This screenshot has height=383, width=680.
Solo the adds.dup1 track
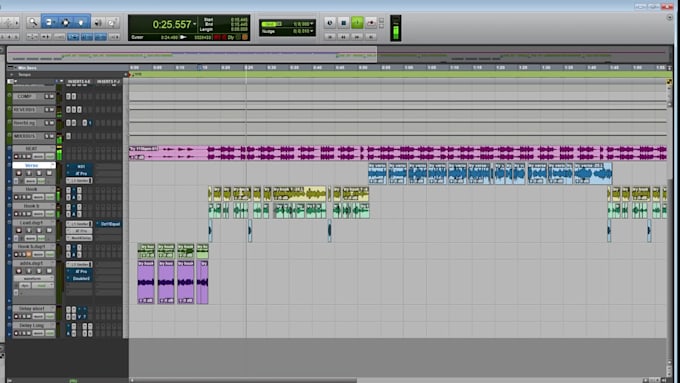(x=39, y=271)
